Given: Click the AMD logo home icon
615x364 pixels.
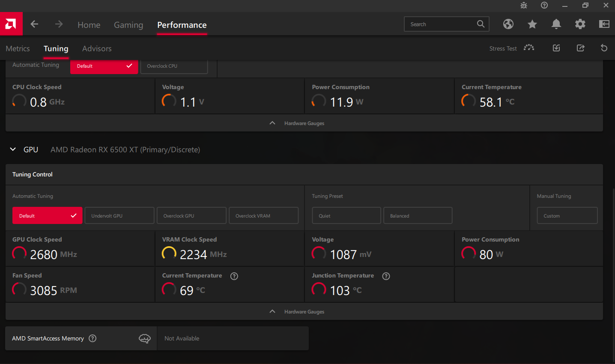Looking at the screenshot, I should (x=11, y=24).
